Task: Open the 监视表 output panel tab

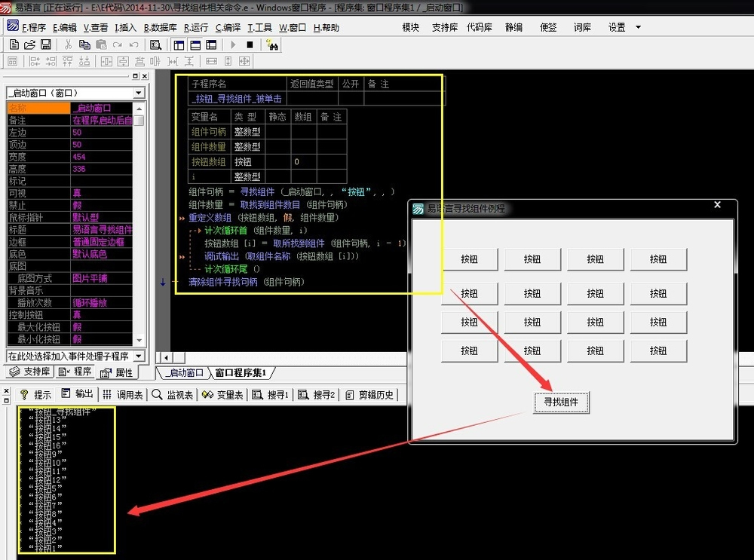Action: point(173,395)
